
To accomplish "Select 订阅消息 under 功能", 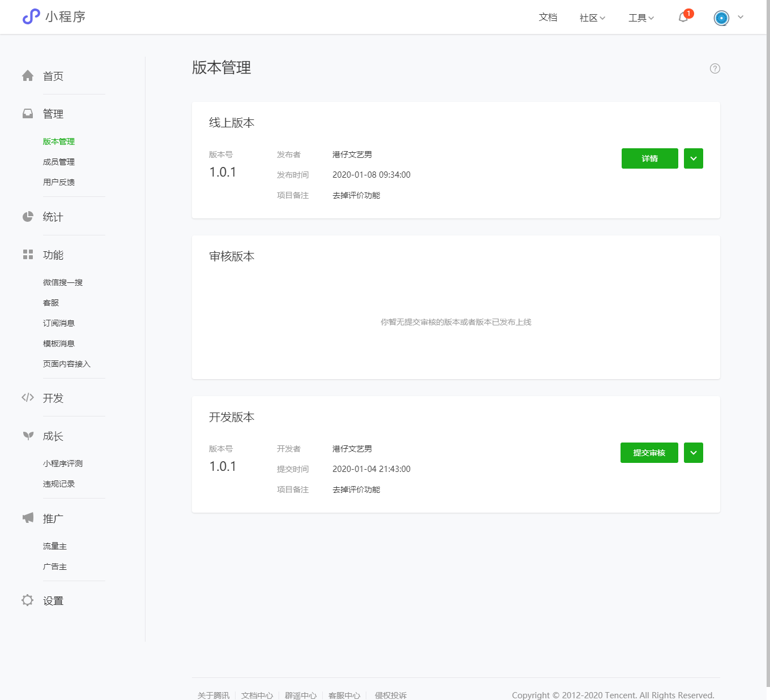I will click(58, 323).
